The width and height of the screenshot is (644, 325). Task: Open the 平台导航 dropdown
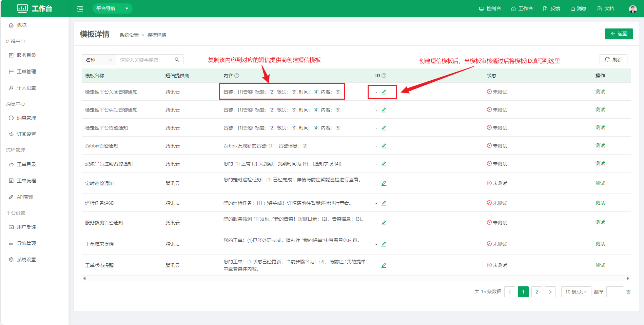tap(112, 8)
